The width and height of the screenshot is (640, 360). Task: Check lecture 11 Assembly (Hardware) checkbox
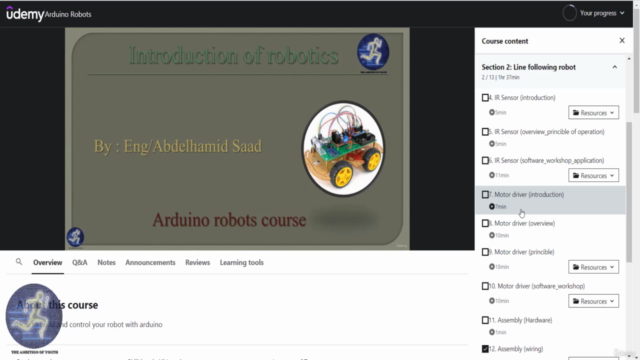[x=485, y=320]
